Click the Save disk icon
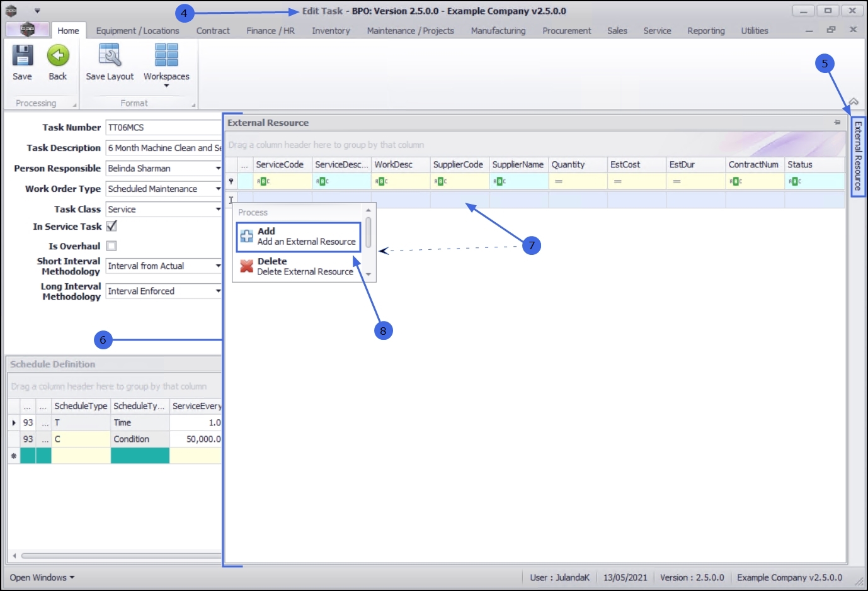Viewport: 868px width, 591px height. [22, 55]
